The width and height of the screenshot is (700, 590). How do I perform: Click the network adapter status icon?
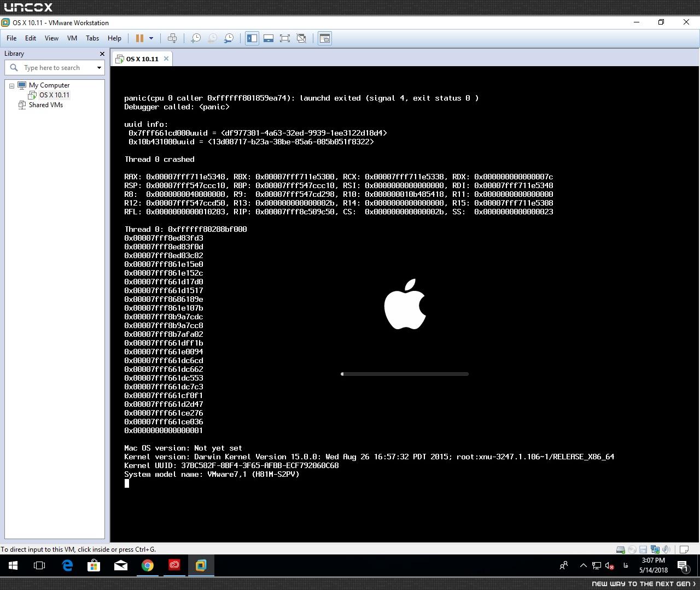655,550
